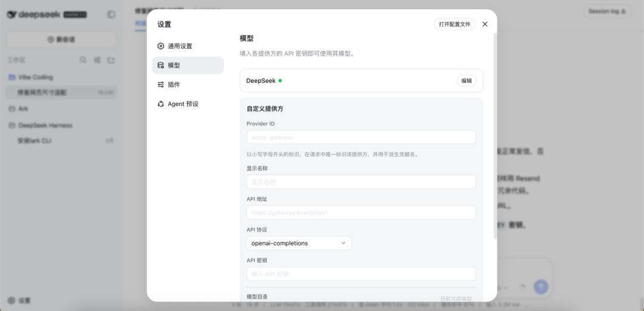Viewport: 644px width, 311px height.
Task: Click 打开配置文件 button
Action: click(454, 24)
